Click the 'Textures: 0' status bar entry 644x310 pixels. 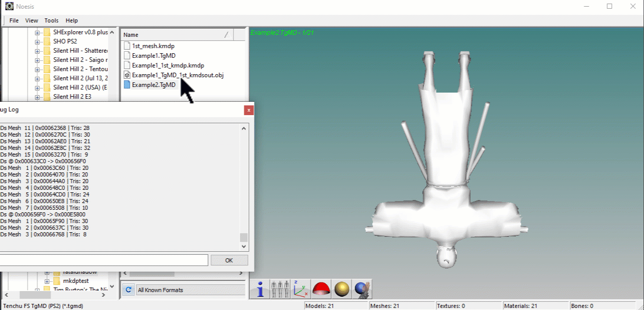(468, 306)
